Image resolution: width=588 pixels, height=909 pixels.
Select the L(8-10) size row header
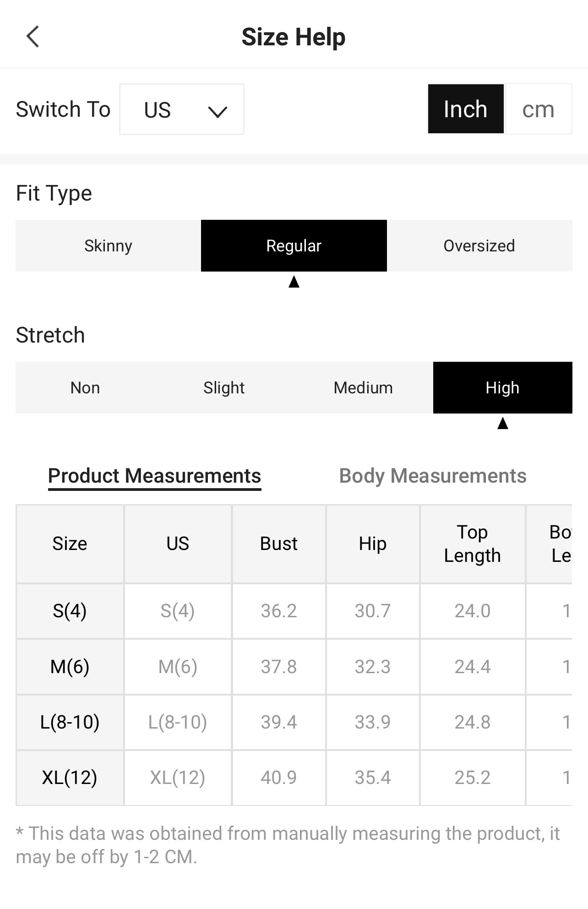coord(70,722)
